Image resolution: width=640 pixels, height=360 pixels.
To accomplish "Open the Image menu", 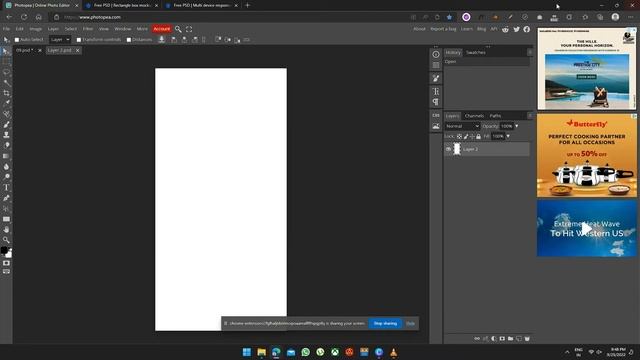I will coord(36,29).
